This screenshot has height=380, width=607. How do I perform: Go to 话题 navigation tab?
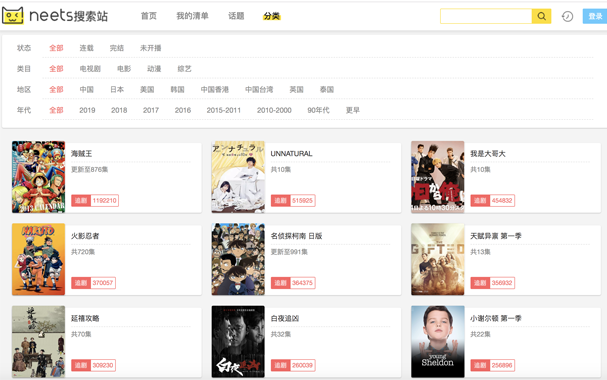pyautogui.click(x=236, y=16)
